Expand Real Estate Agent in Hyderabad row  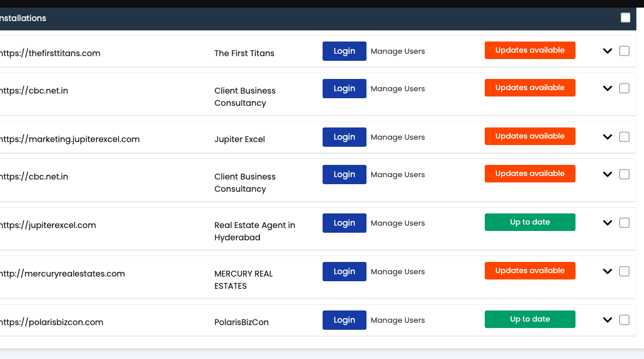point(607,223)
